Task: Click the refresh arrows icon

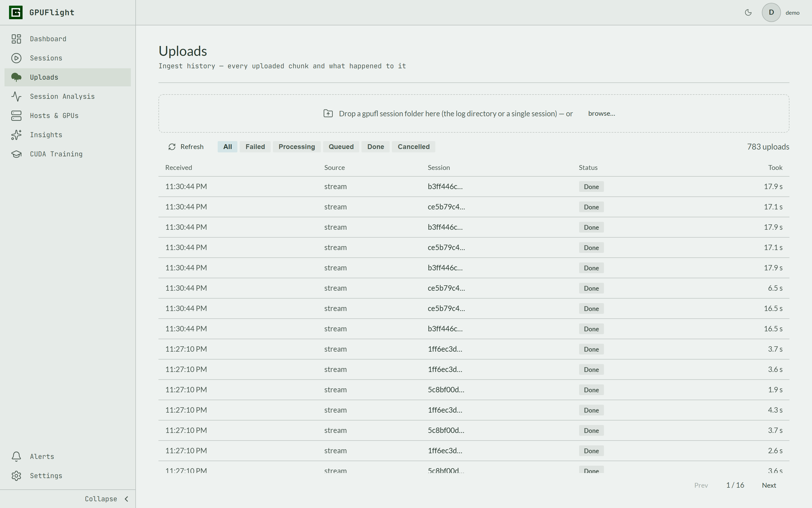Action: pyautogui.click(x=172, y=147)
